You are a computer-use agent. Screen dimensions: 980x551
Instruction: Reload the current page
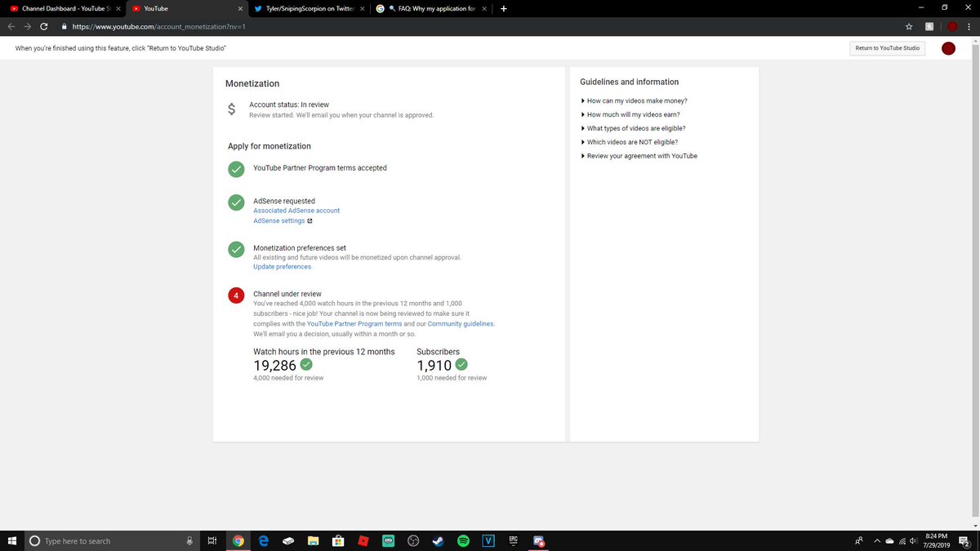click(x=43, y=26)
